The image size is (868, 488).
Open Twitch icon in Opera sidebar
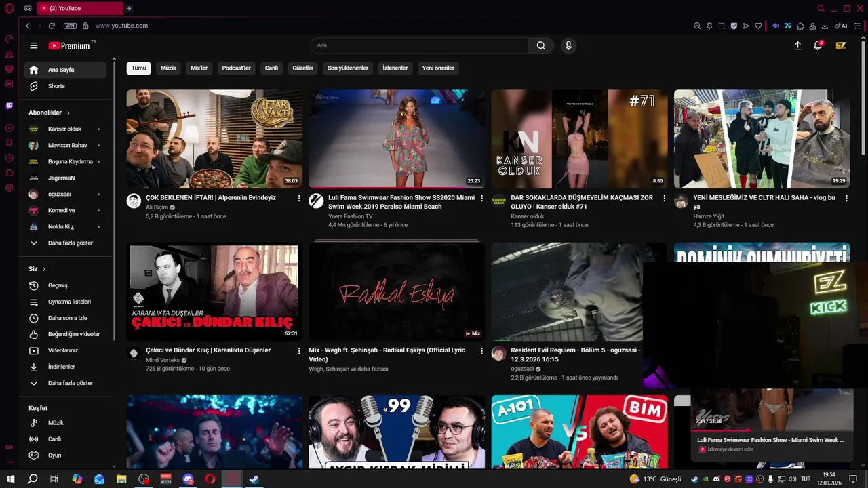9,106
